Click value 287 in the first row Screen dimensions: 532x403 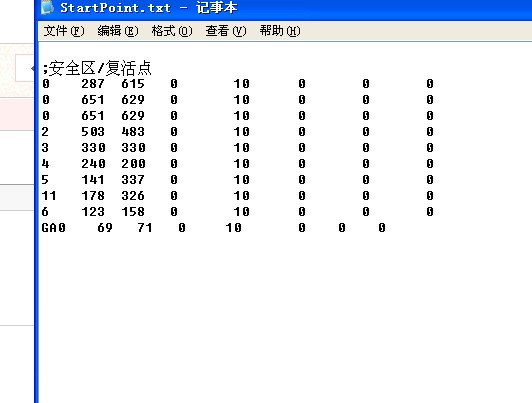coord(93,84)
